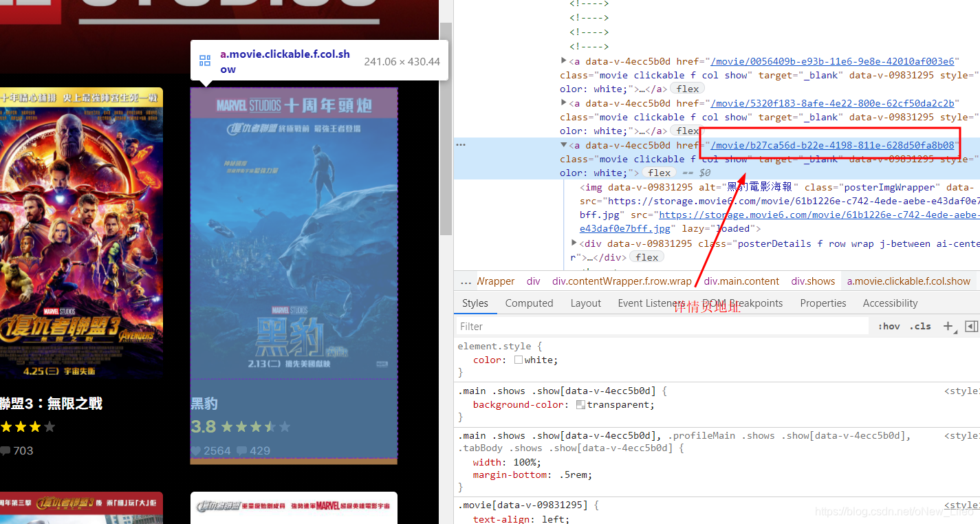This screenshot has width=980, height=524.
Task: Open the ellipsis actions on selected DOM node
Action: pyautogui.click(x=461, y=145)
